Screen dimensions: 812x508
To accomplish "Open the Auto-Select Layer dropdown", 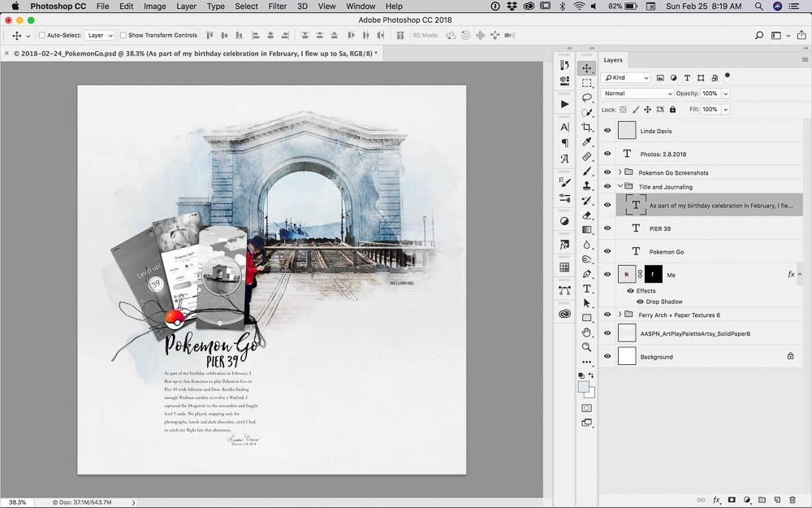I will tap(99, 35).
